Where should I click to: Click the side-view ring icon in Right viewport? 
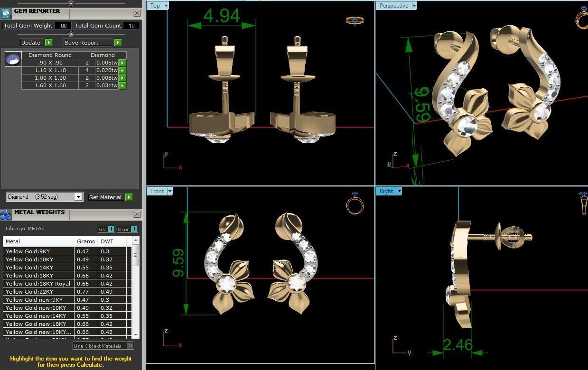pyautogui.click(x=583, y=203)
